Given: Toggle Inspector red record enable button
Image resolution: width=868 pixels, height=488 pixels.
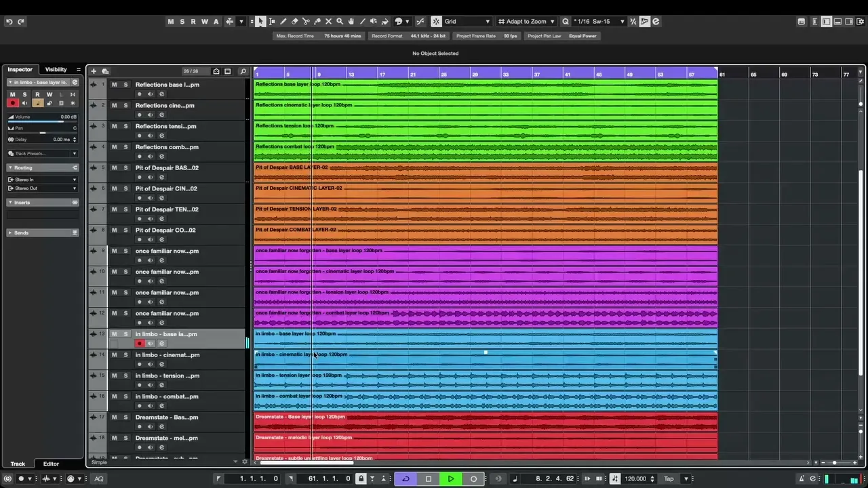Looking at the screenshot, I should (12, 103).
